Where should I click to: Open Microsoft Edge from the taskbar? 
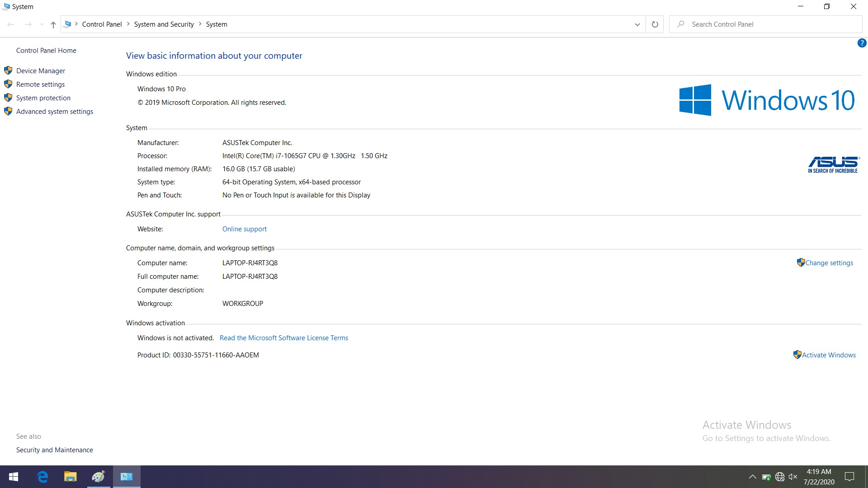[x=42, y=477]
